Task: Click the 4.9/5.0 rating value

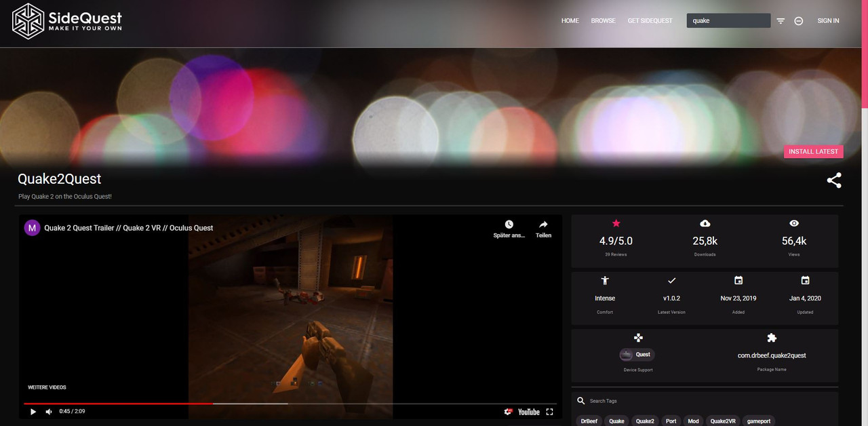Action: click(616, 241)
